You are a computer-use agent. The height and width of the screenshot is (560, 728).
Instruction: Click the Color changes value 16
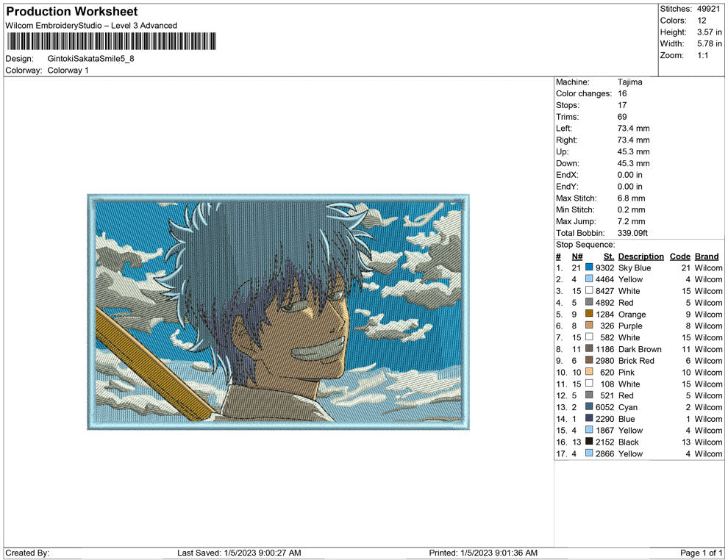pos(622,94)
